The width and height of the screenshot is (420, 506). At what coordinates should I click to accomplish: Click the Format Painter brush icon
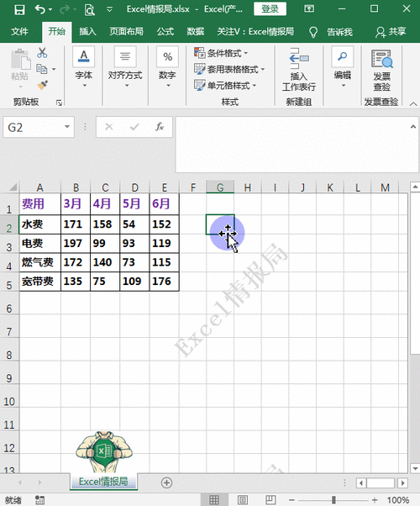click(42, 85)
